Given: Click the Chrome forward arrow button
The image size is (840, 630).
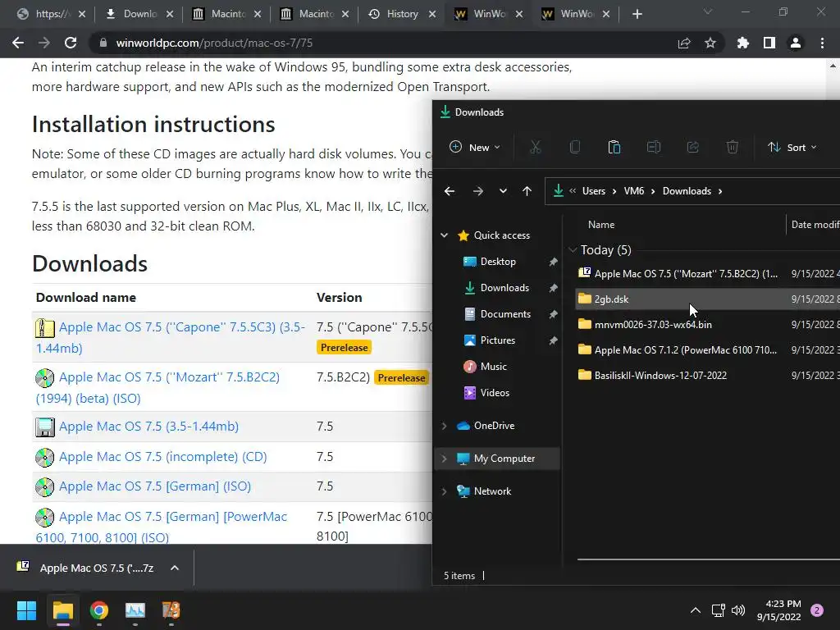Looking at the screenshot, I should point(44,43).
